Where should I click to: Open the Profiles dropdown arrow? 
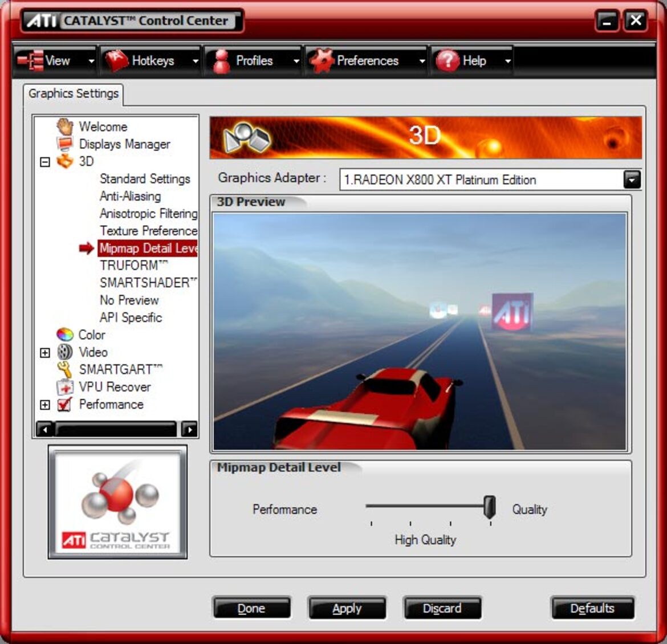296,61
